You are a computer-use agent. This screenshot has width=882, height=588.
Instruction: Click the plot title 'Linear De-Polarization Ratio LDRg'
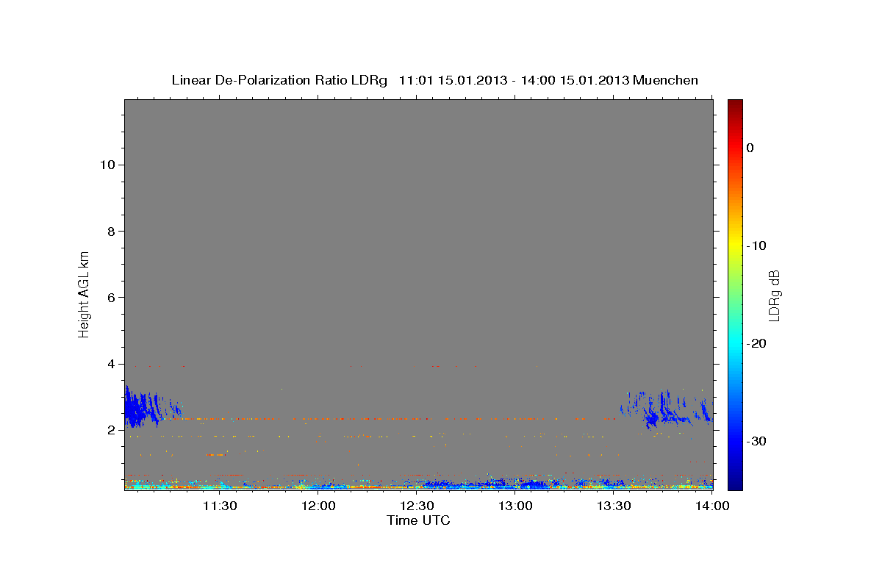pos(279,80)
